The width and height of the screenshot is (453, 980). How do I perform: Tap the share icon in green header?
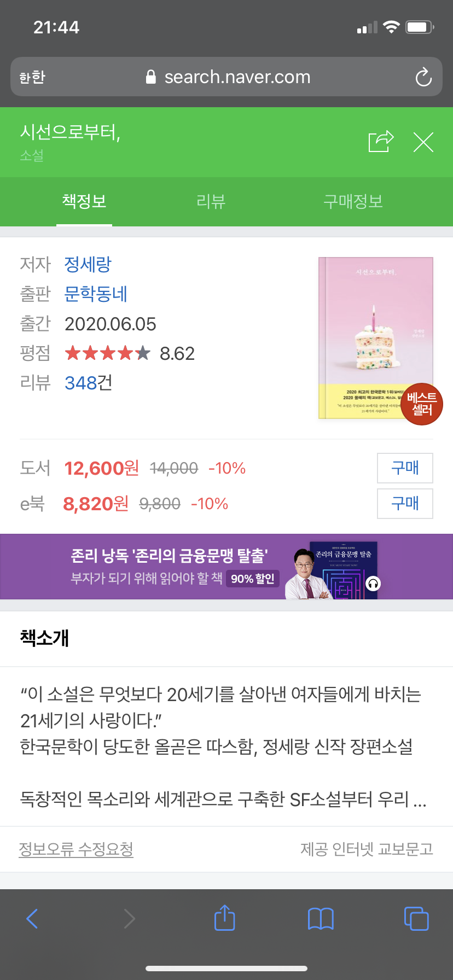point(381,142)
